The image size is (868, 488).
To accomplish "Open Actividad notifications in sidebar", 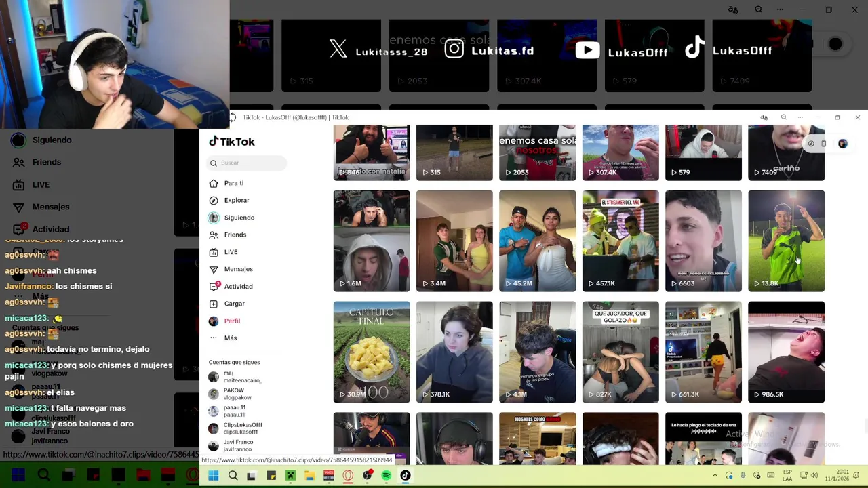I will coord(238,286).
